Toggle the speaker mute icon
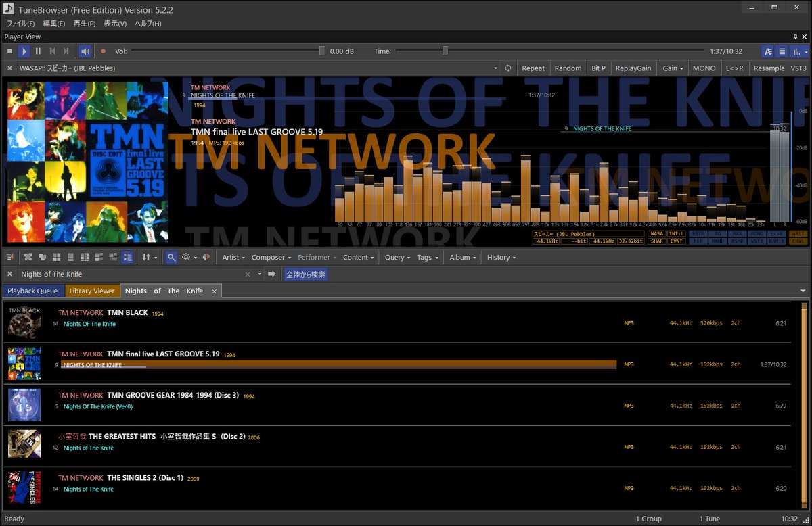The height and width of the screenshot is (526, 812). pyautogui.click(x=85, y=51)
